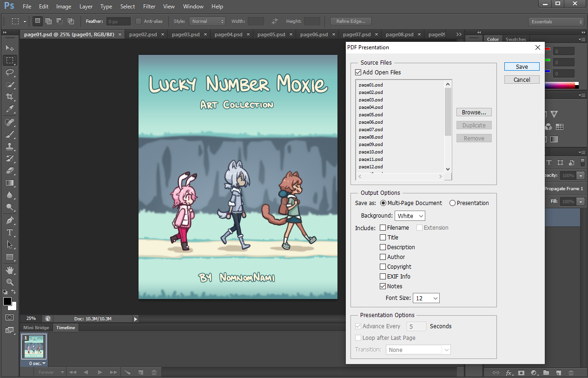
Task: Select the Pen tool
Action: 10,220
